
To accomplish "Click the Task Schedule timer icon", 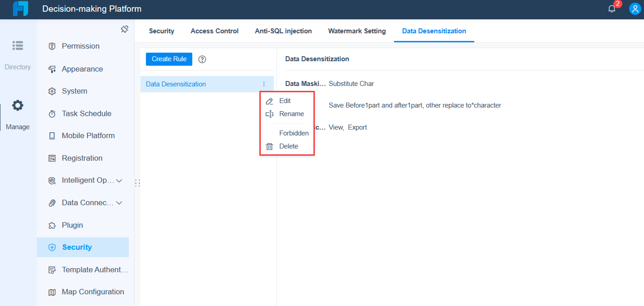I will point(52,114).
